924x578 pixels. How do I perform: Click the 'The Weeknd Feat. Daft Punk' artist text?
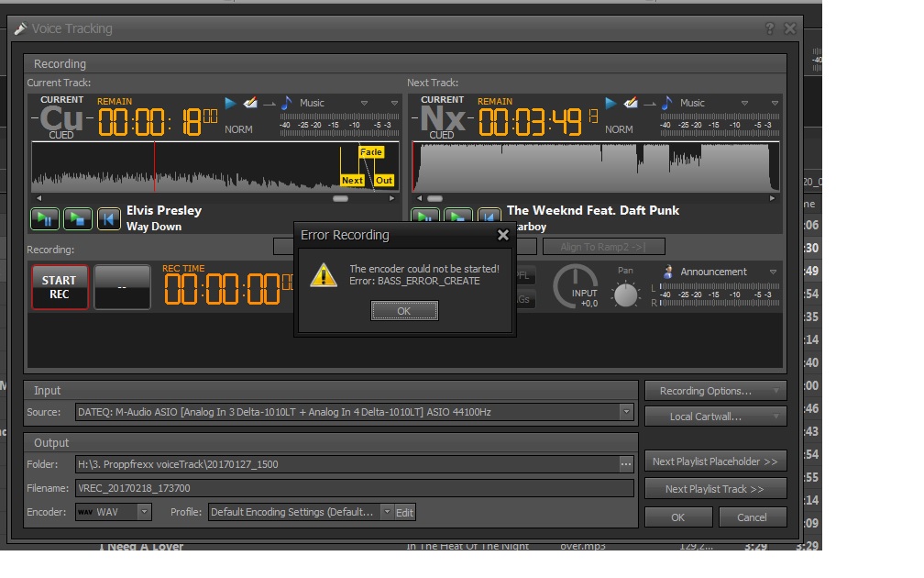593,211
